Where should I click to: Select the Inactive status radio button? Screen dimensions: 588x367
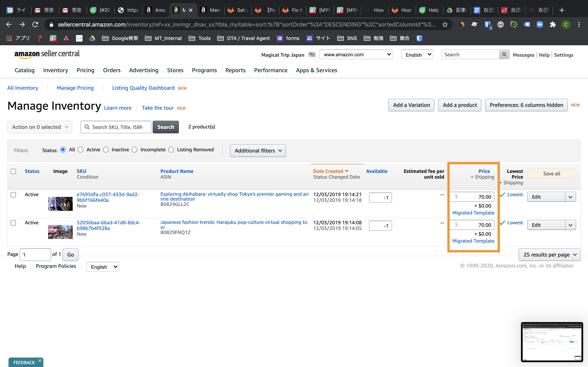tap(106, 150)
